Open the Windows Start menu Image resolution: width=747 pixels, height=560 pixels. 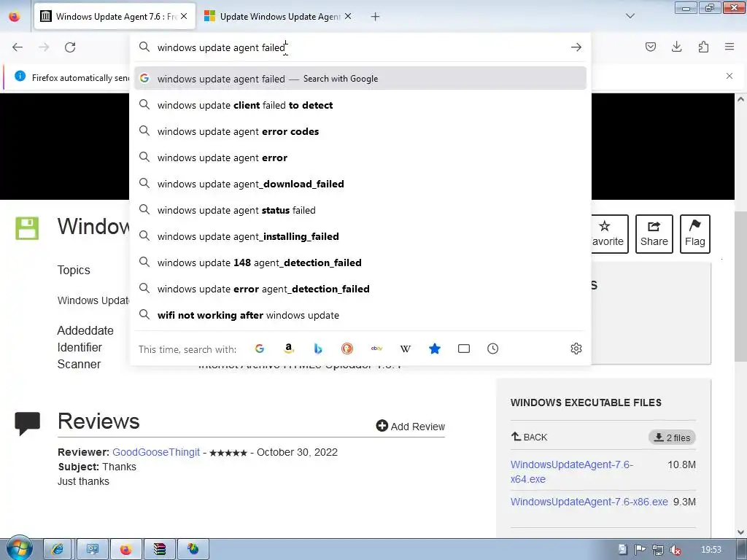click(19, 548)
